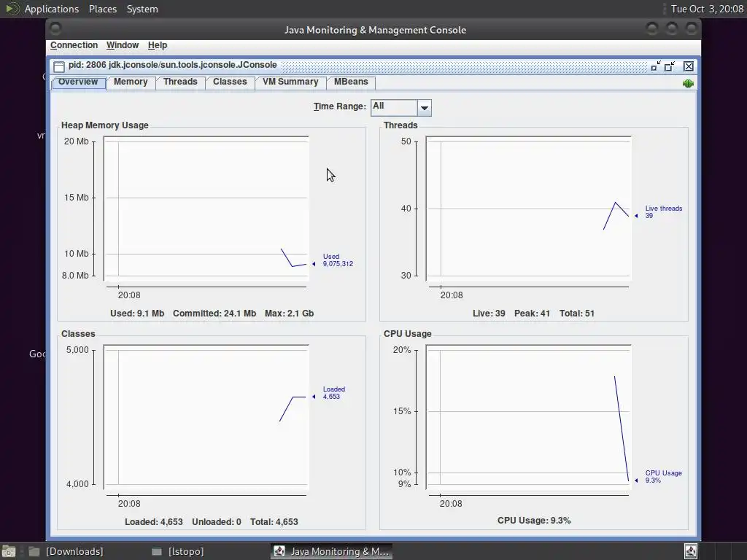
Task: Switch to the Overview tab
Action: click(78, 82)
